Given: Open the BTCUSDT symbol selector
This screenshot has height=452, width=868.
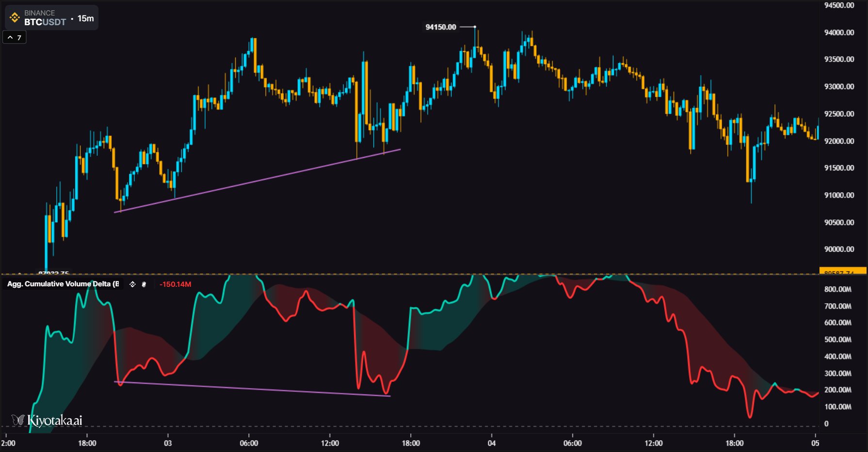Looking at the screenshot, I should [45, 22].
